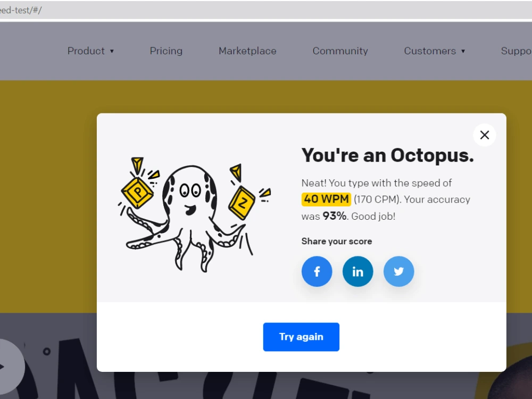Click the "(170 CPM)" text
This screenshot has height=399, width=532.
[377, 199]
